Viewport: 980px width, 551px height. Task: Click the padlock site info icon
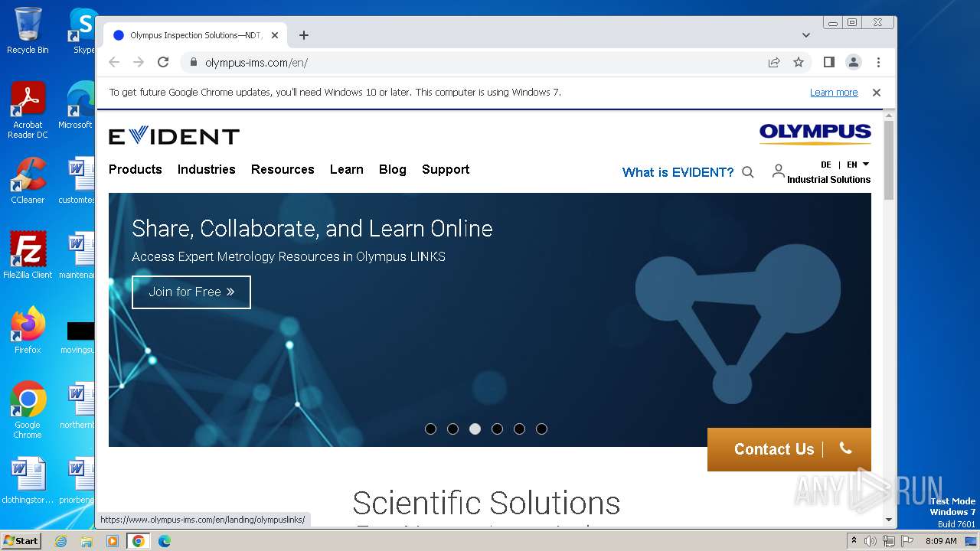pyautogui.click(x=193, y=62)
